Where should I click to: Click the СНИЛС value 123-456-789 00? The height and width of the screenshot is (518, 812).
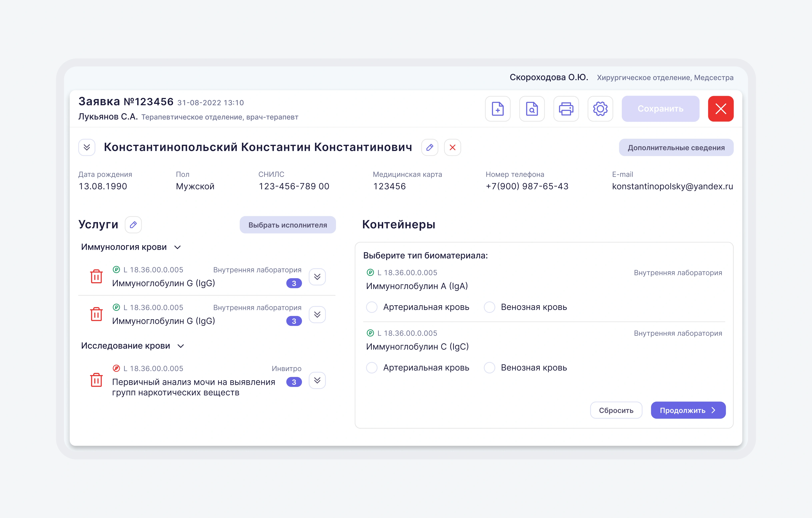pos(294,186)
